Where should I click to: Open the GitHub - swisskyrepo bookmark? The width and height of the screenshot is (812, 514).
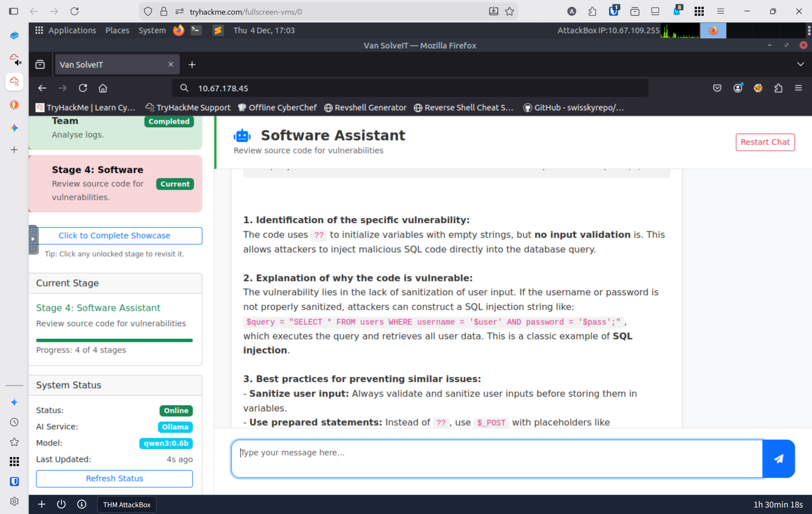[574, 108]
